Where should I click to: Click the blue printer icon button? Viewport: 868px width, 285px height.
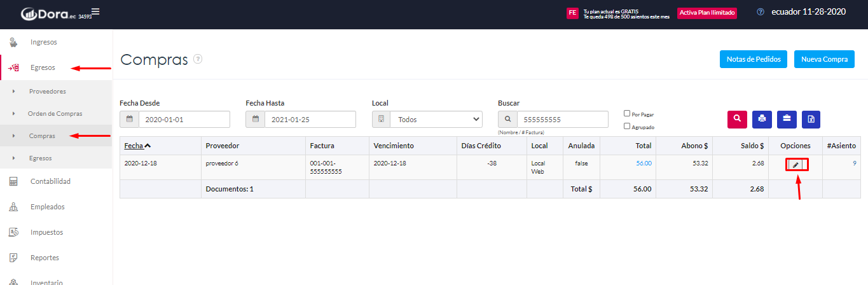[762, 119]
